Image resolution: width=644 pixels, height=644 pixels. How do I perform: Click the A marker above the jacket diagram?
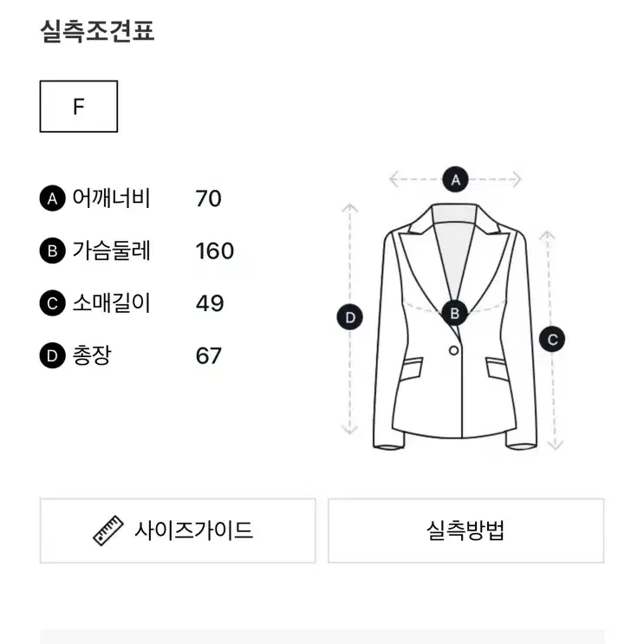tap(456, 179)
